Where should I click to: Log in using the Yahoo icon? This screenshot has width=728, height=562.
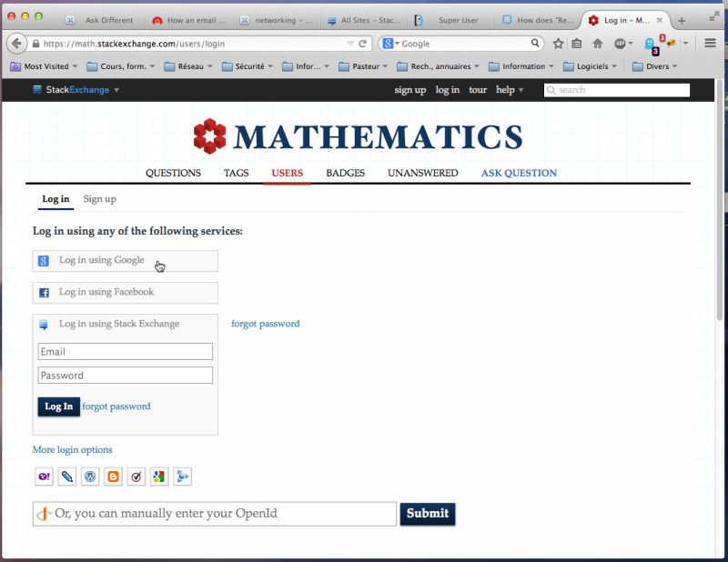(44, 477)
